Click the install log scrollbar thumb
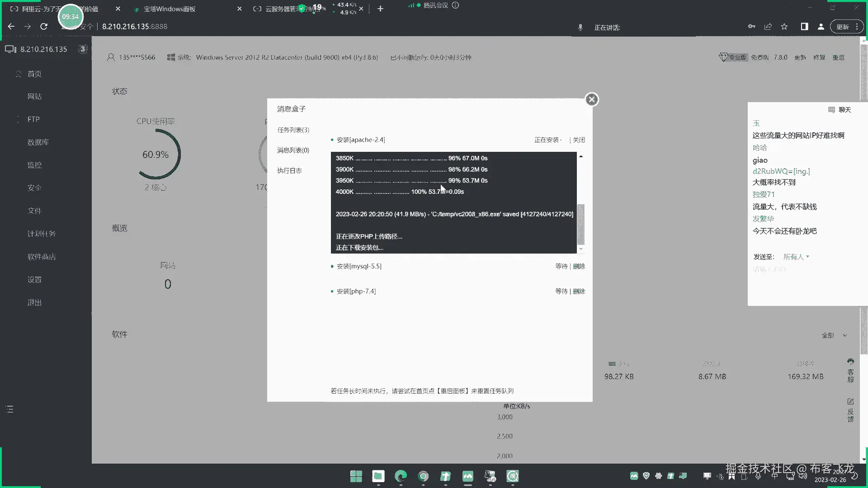Viewport: 868px width, 488px height. [x=581, y=224]
